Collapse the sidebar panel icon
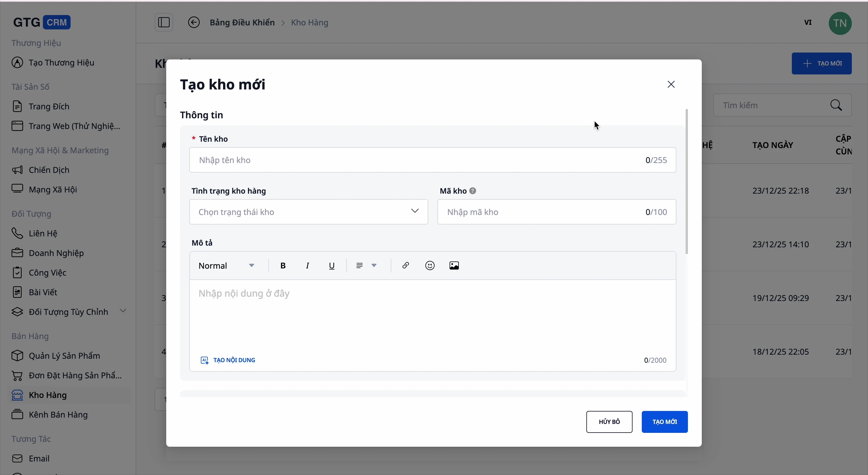This screenshot has width=868, height=475. (x=164, y=23)
